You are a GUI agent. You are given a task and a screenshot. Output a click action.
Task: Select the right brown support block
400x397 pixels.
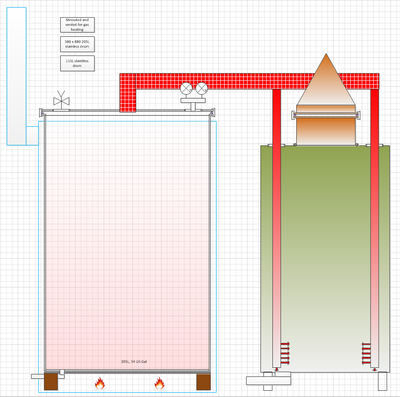pos(203,382)
